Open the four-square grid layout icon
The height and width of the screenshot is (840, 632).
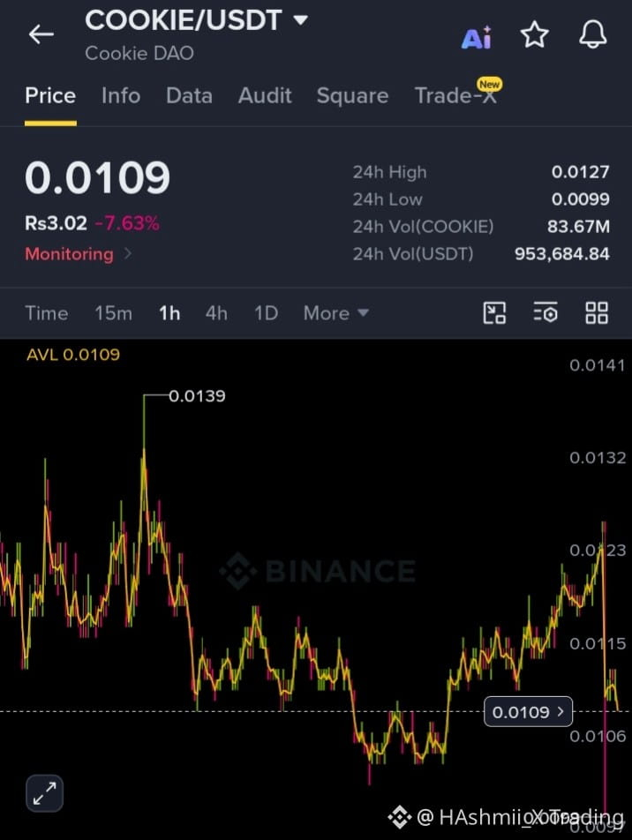597,313
